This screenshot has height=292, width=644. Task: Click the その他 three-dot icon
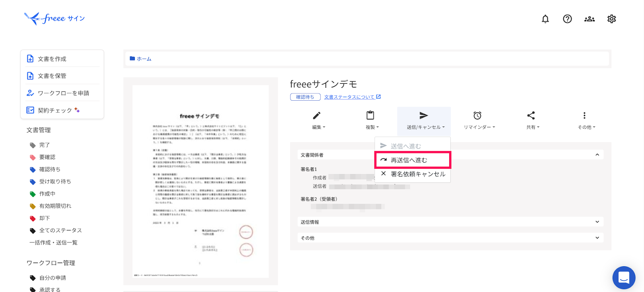click(x=584, y=116)
